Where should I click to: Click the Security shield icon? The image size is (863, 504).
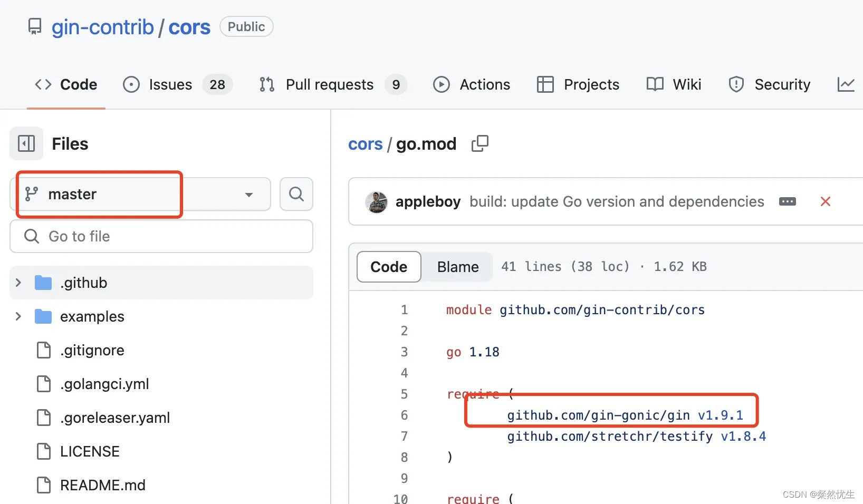pos(736,84)
